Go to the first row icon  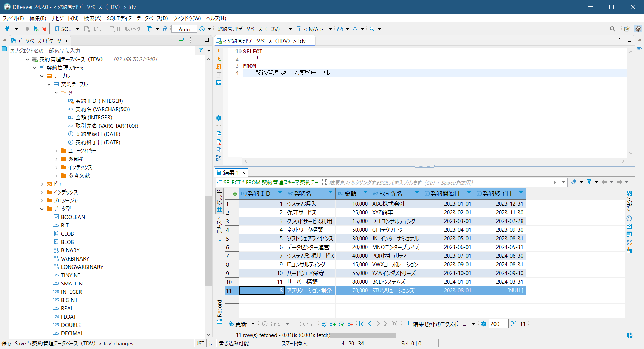pos(361,324)
